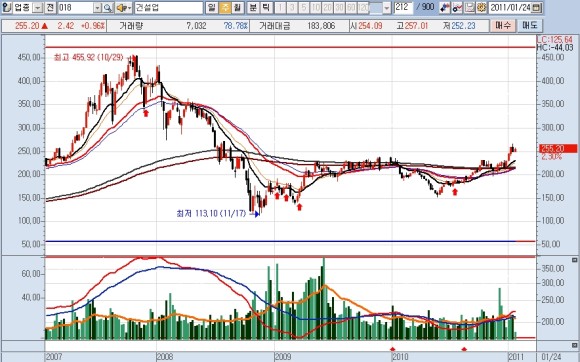580x362 pixels.
Task: Toggle the highlighted weekly 주 period button
Action: 225,7
